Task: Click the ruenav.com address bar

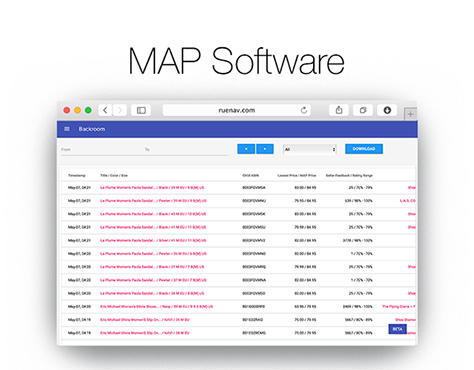Action: (x=237, y=110)
